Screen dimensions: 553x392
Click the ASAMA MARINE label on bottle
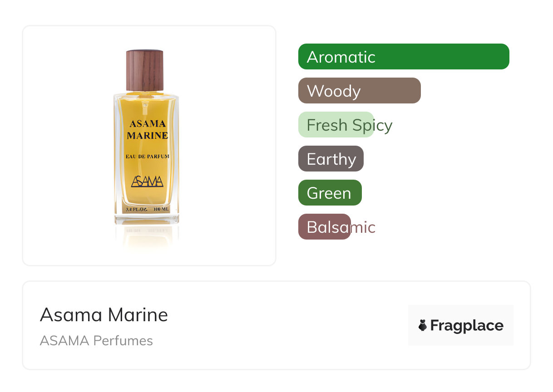(x=148, y=129)
